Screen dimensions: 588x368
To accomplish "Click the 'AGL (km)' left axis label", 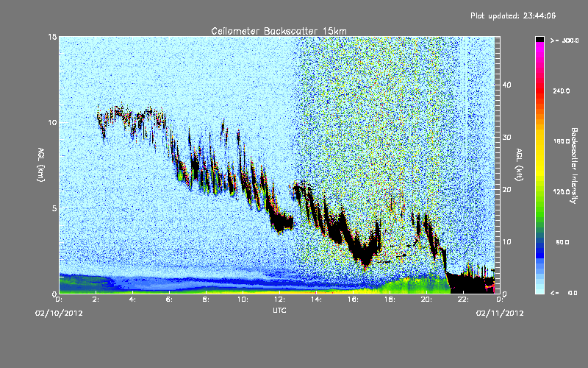I will point(41,165).
